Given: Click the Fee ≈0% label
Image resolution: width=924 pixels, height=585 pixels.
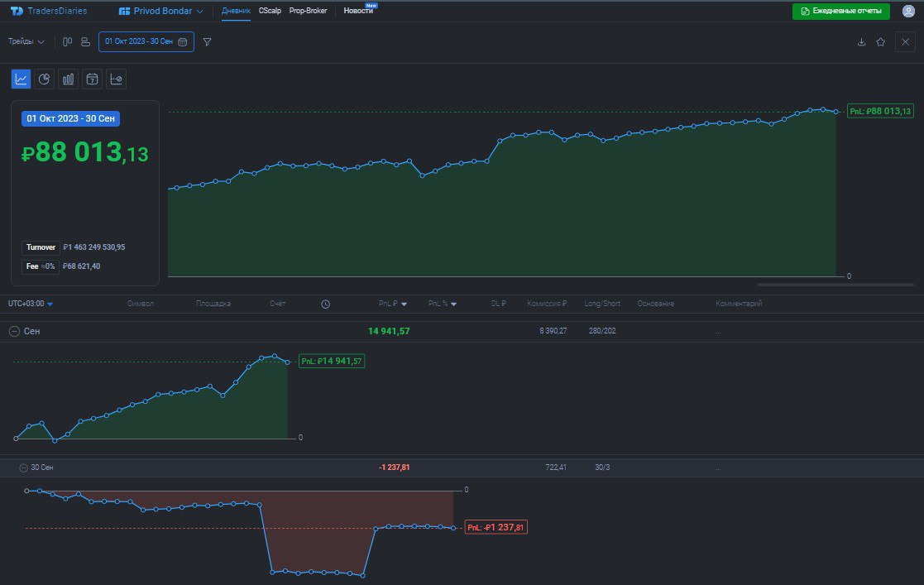Looking at the screenshot, I should pos(40,266).
